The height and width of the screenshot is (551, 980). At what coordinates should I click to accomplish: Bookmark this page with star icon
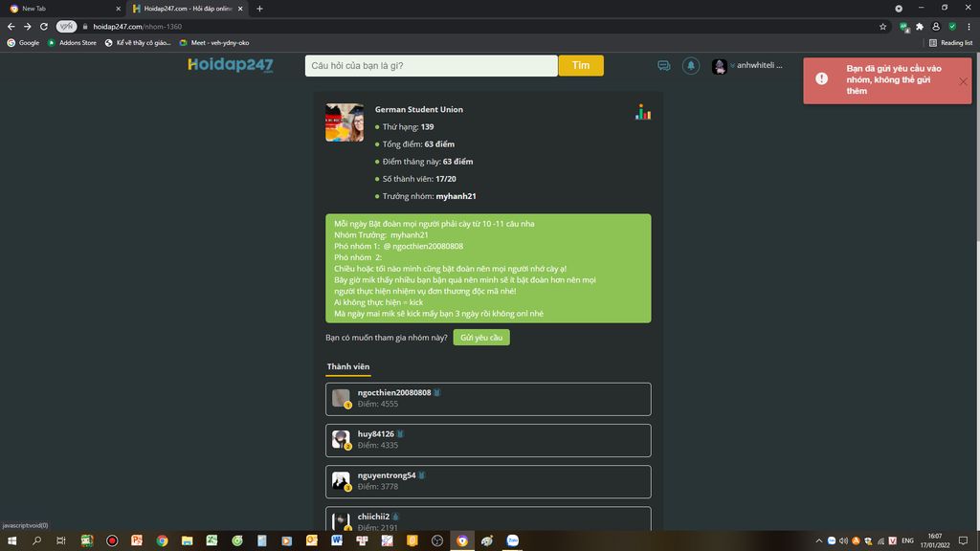(x=882, y=26)
